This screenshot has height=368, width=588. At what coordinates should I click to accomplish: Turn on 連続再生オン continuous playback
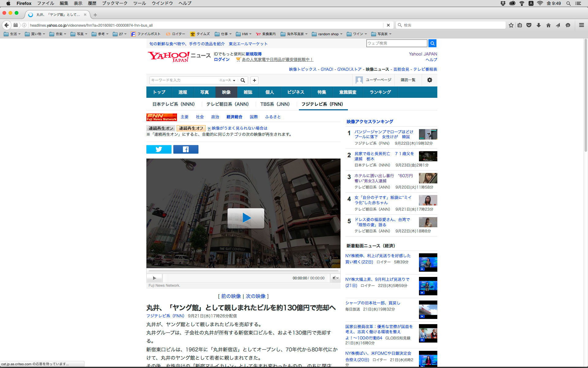point(161,128)
